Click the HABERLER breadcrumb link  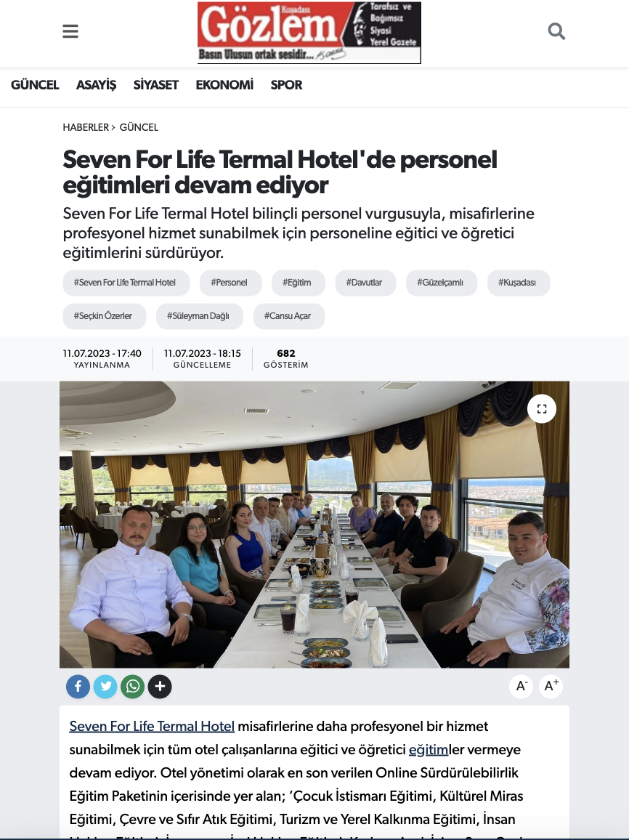(x=86, y=127)
